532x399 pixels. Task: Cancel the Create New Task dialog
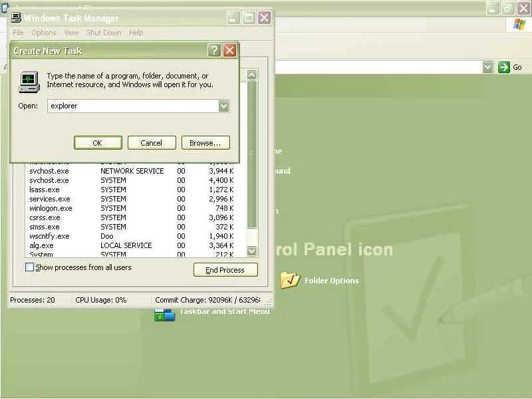pos(152,143)
